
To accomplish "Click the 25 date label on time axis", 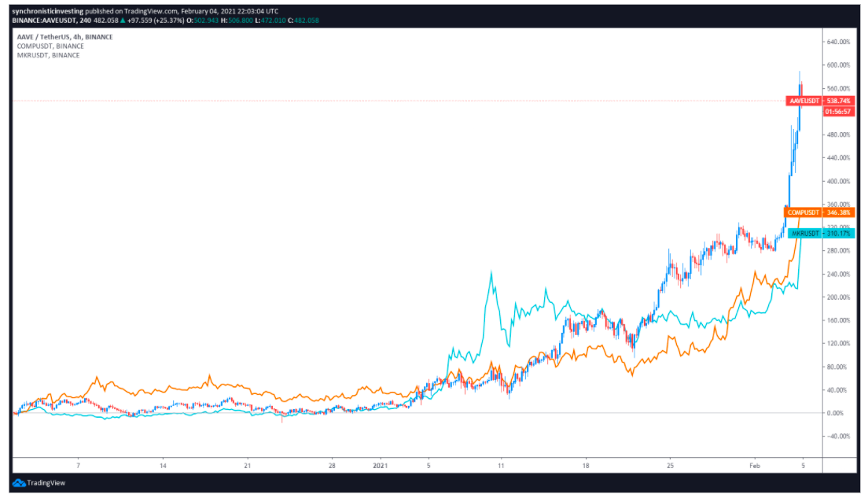I will tap(670, 466).
